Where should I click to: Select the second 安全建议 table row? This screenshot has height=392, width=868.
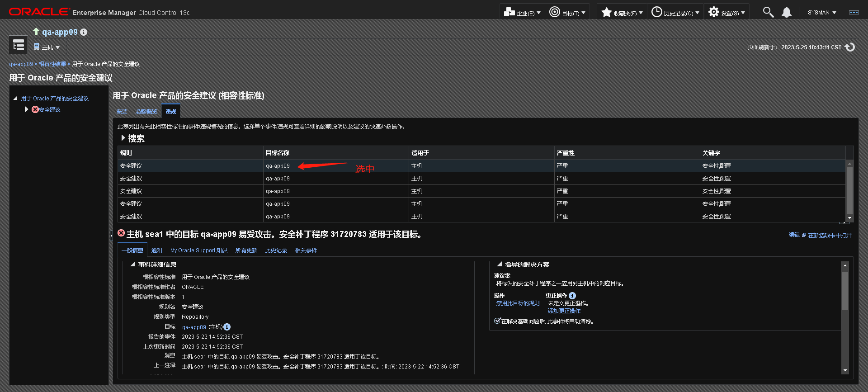point(481,179)
